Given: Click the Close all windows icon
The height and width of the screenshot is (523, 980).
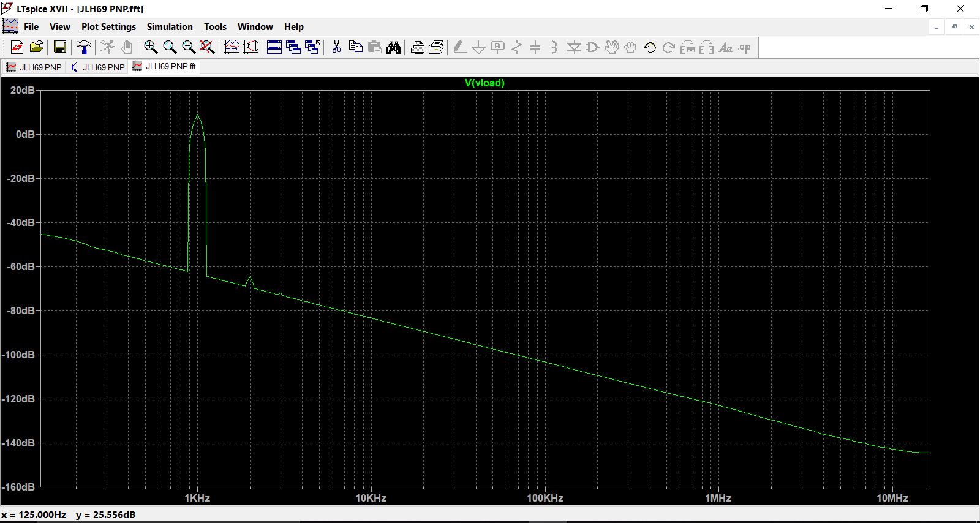Looking at the screenshot, I should (x=312, y=47).
